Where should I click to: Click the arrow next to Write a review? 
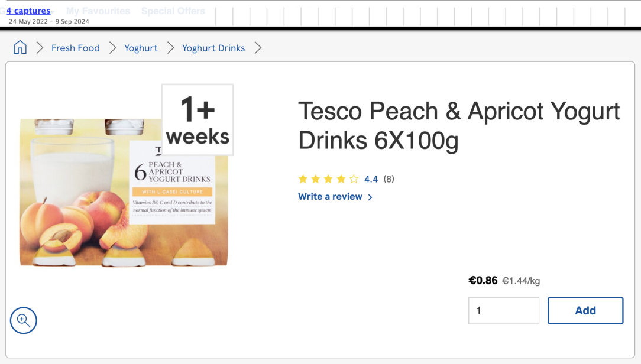pyautogui.click(x=370, y=197)
